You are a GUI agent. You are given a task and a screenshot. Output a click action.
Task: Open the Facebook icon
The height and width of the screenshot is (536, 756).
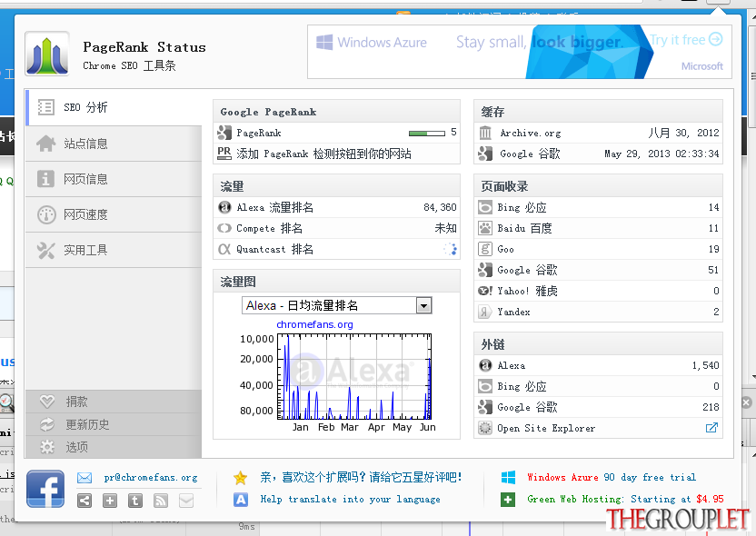click(x=45, y=489)
